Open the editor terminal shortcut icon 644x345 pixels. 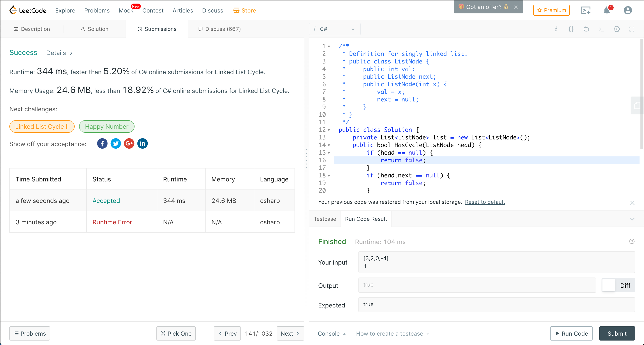pyautogui.click(x=602, y=30)
